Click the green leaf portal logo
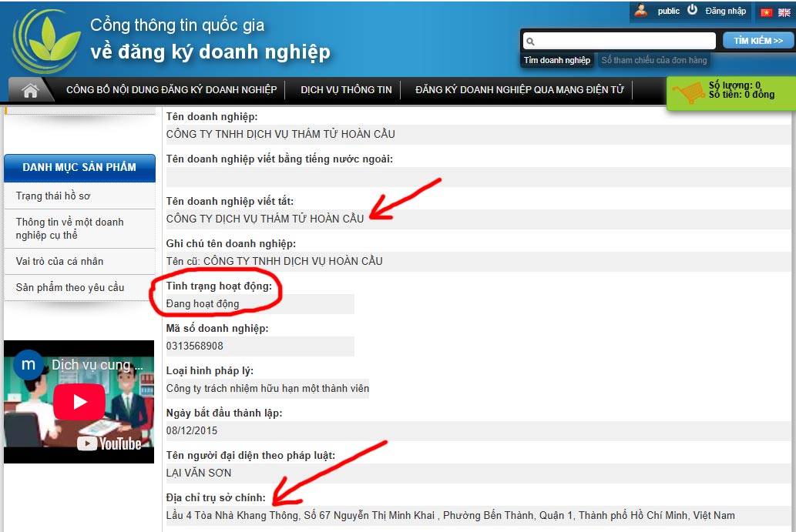The height and width of the screenshot is (532, 796). point(46,41)
